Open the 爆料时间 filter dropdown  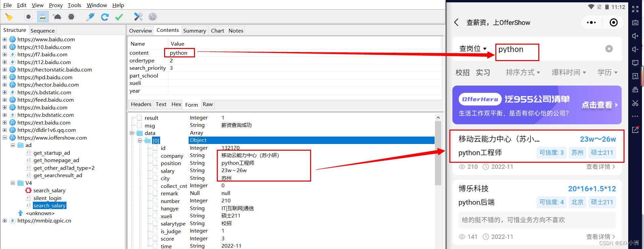(569, 72)
